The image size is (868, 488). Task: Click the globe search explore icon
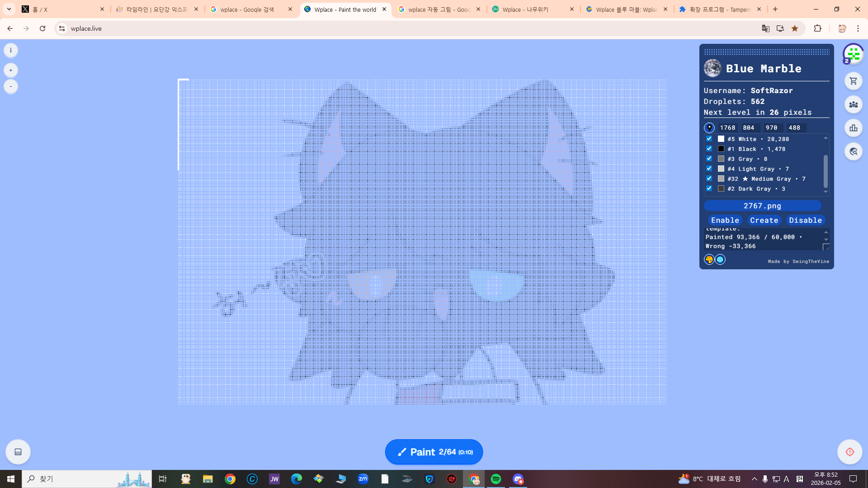point(853,152)
